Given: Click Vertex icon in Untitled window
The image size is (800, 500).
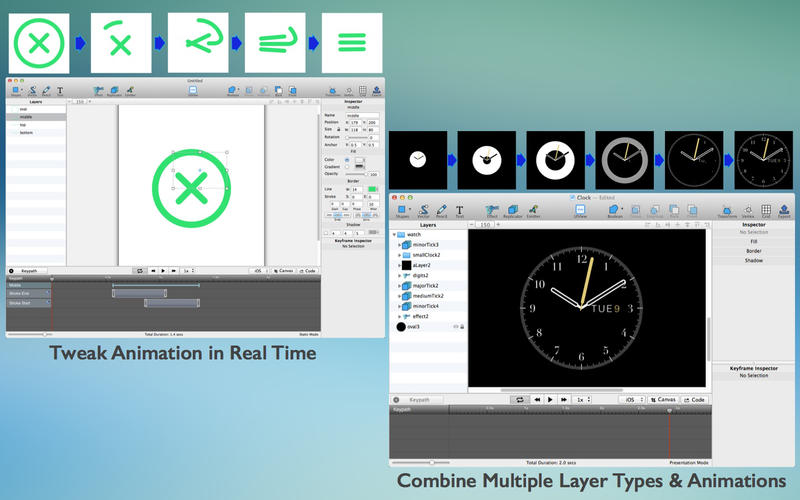Looking at the screenshot, I should (x=349, y=91).
